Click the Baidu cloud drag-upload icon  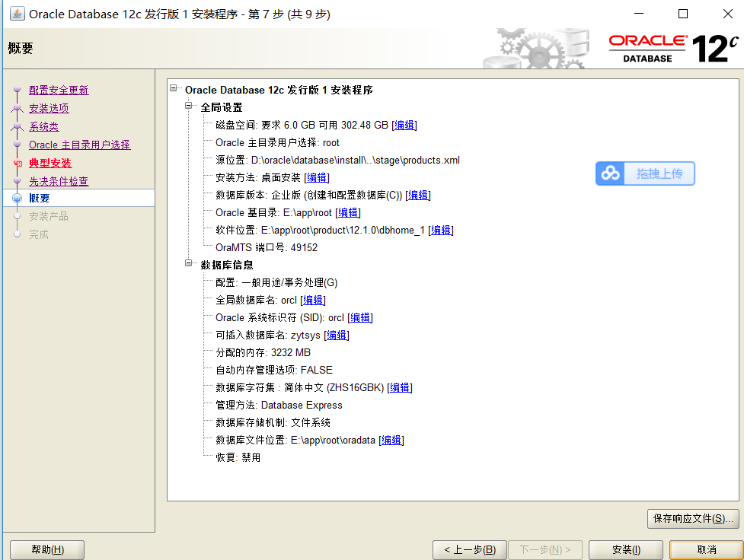pos(610,173)
